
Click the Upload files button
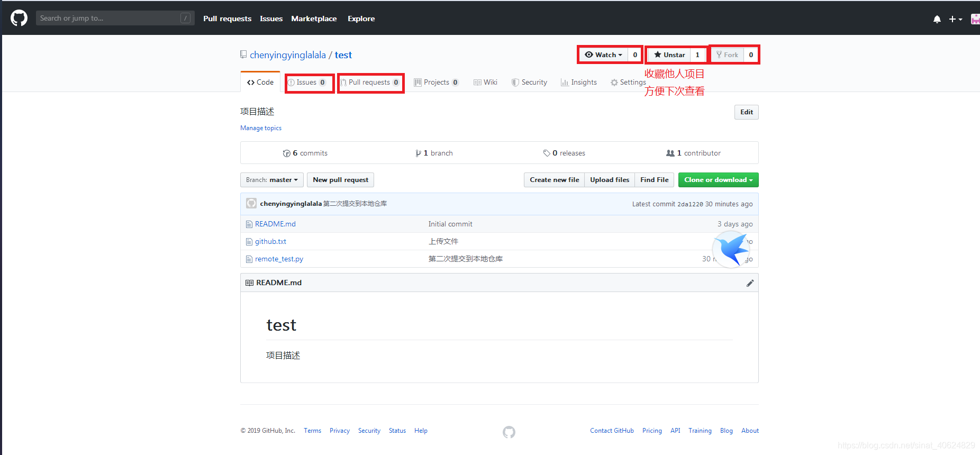point(610,180)
